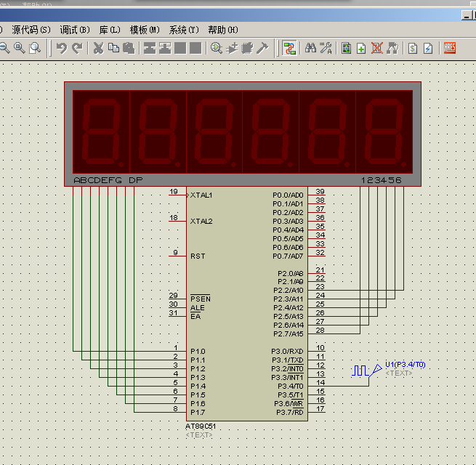
Task: Click the P3.0/RXD pin label
Action: click(x=287, y=351)
